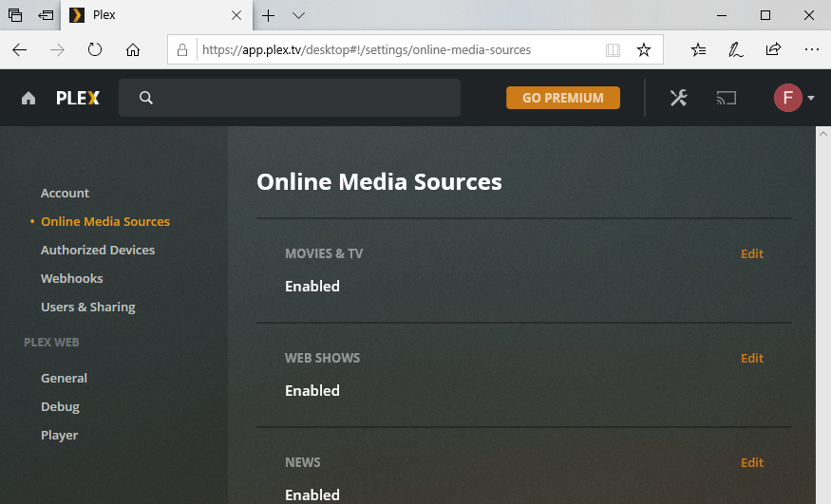Image resolution: width=831 pixels, height=504 pixels.
Task: Set these tabs aside
Action: pos(46,15)
